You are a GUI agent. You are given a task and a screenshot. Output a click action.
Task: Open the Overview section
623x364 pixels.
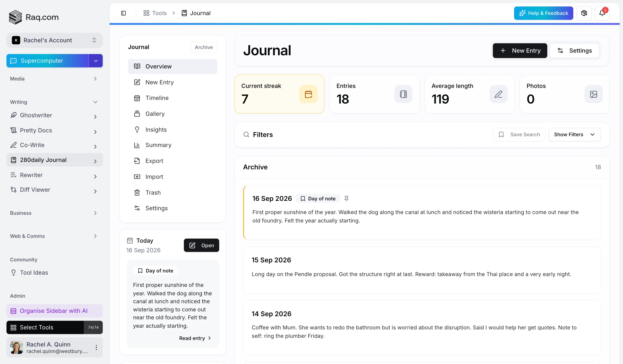(x=173, y=67)
